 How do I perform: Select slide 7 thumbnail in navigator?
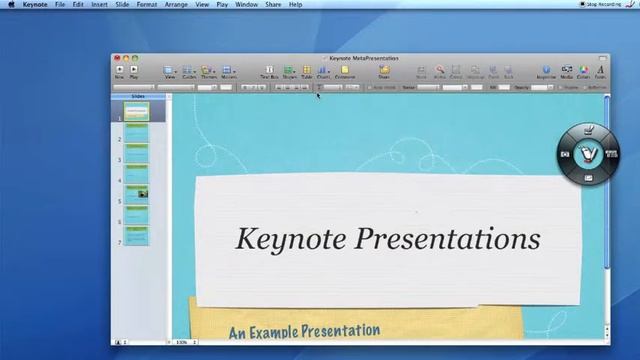click(x=136, y=236)
